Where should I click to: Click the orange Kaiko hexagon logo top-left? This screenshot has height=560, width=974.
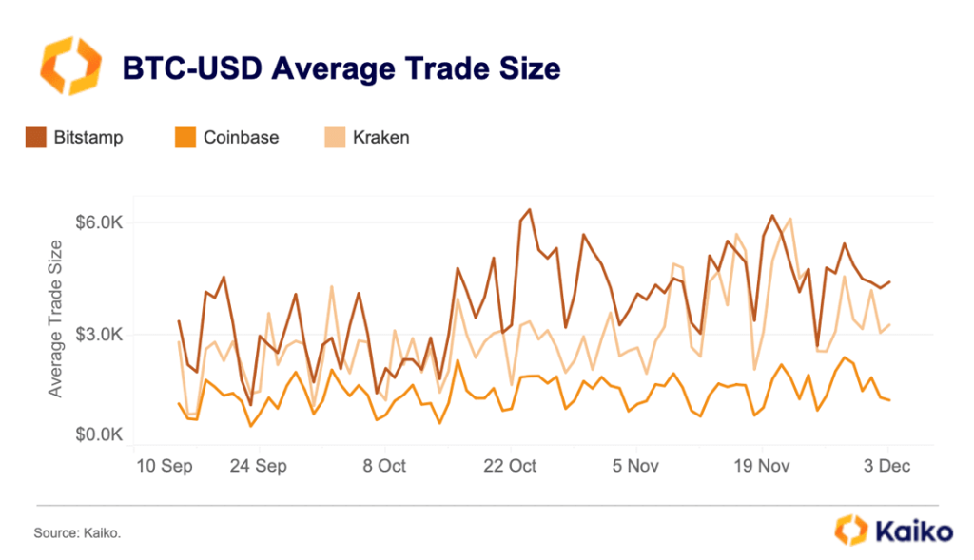[x=69, y=67]
